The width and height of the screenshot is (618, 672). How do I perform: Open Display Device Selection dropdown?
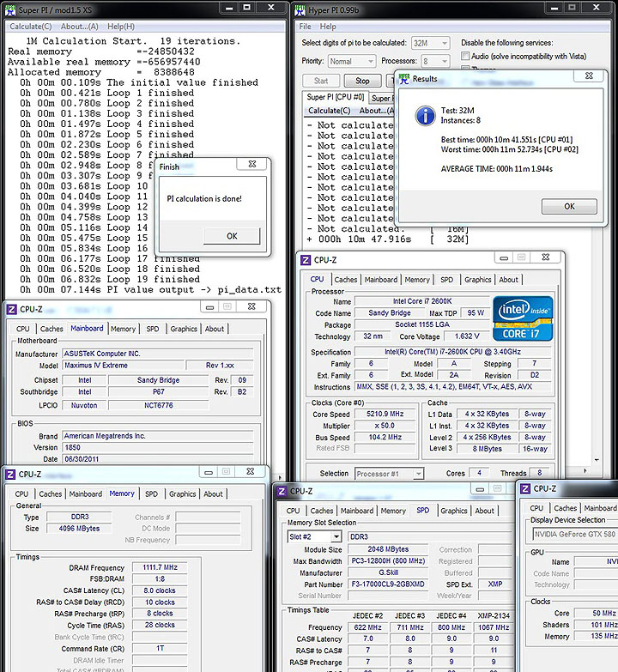click(x=575, y=534)
